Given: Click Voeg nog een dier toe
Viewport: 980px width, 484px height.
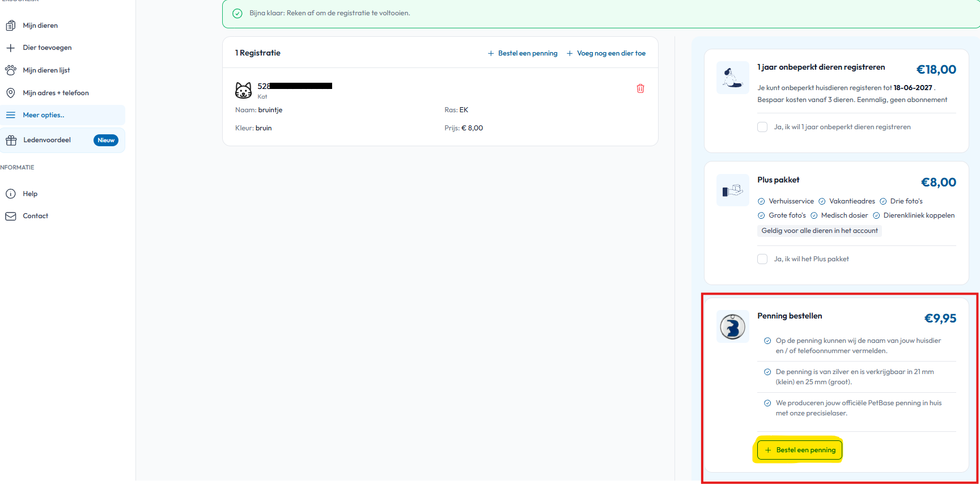Looking at the screenshot, I should coord(606,53).
